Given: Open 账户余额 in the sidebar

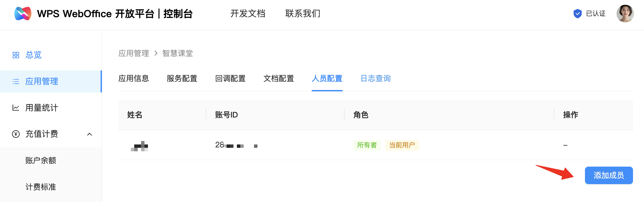Looking at the screenshot, I should 41,160.
